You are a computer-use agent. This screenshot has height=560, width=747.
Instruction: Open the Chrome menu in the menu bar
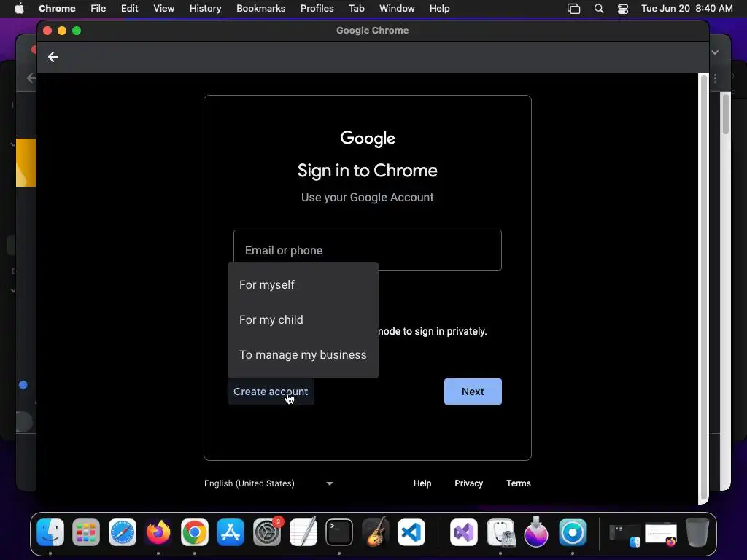tap(57, 9)
